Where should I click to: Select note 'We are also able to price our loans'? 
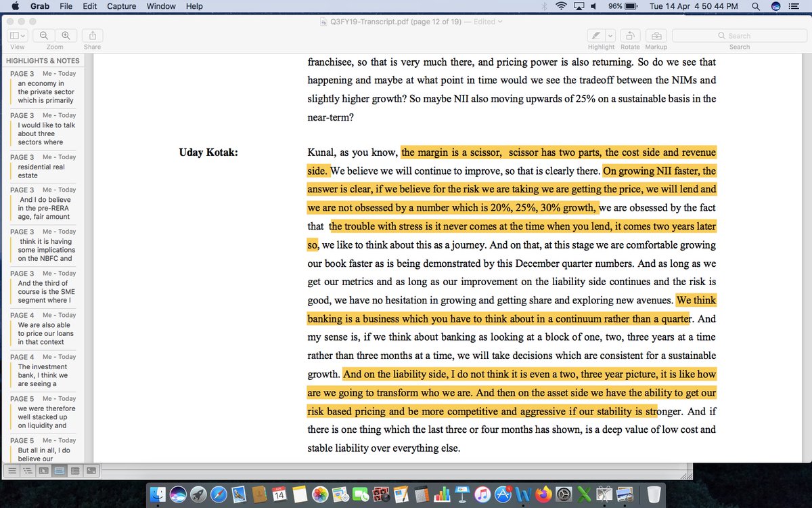[42, 329]
